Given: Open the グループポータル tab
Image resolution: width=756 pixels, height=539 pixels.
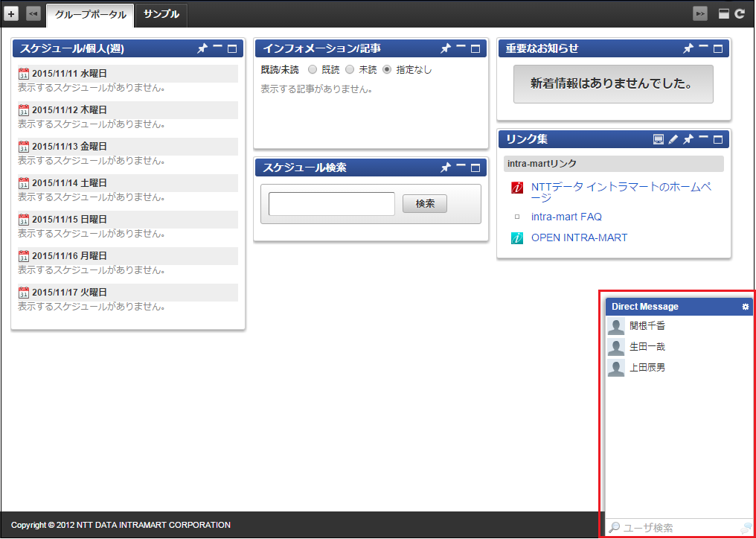Looking at the screenshot, I should (90, 14).
